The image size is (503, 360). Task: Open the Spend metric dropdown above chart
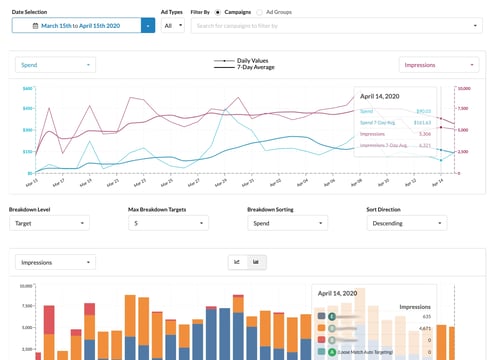coord(55,65)
